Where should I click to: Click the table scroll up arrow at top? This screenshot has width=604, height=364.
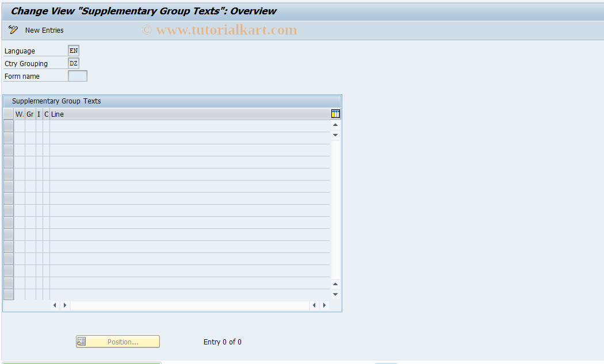tap(335, 125)
